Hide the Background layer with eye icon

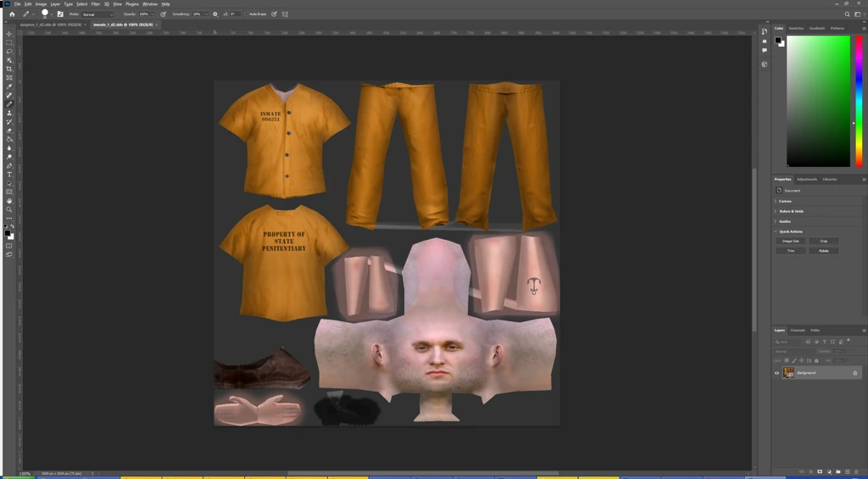[x=776, y=373]
